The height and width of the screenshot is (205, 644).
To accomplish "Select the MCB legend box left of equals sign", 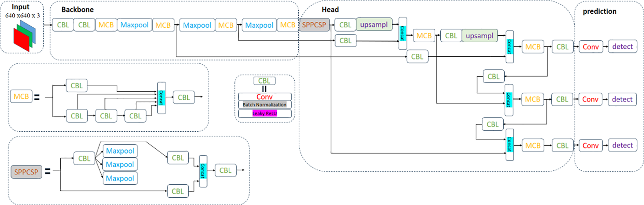I will point(21,96).
